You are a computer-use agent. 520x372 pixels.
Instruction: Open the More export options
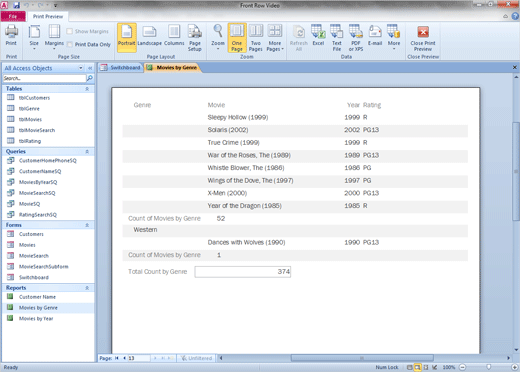click(x=394, y=37)
